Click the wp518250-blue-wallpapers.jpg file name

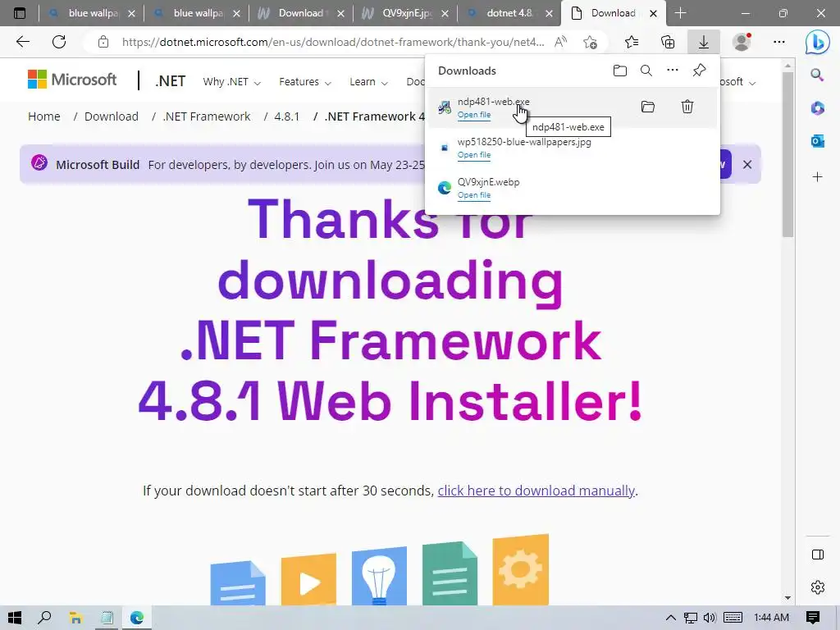point(524,142)
